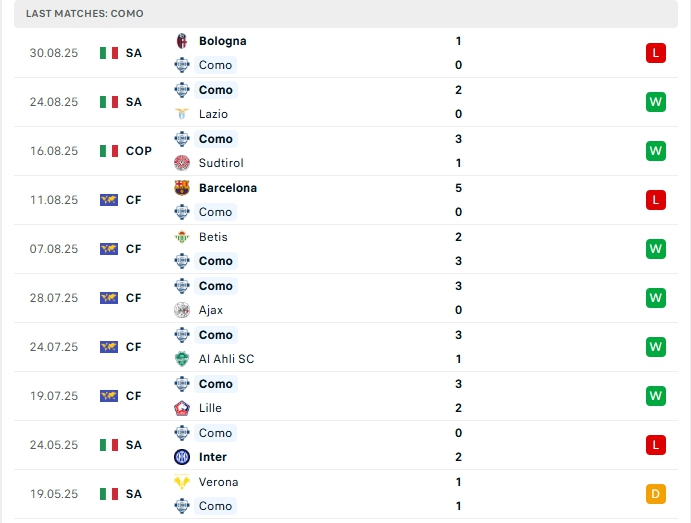The width and height of the screenshot is (691, 523).
Task: Click the Bologna club crest icon
Action: tap(181, 41)
